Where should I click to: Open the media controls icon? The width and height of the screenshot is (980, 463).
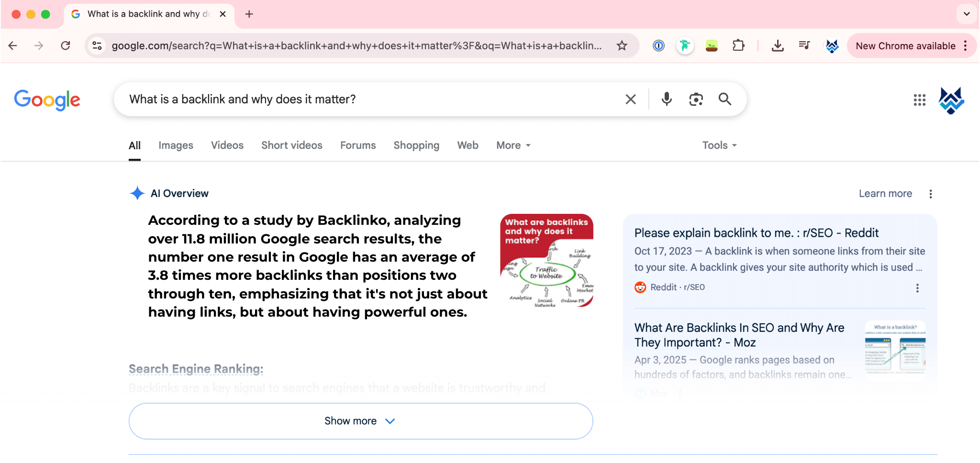[804, 45]
